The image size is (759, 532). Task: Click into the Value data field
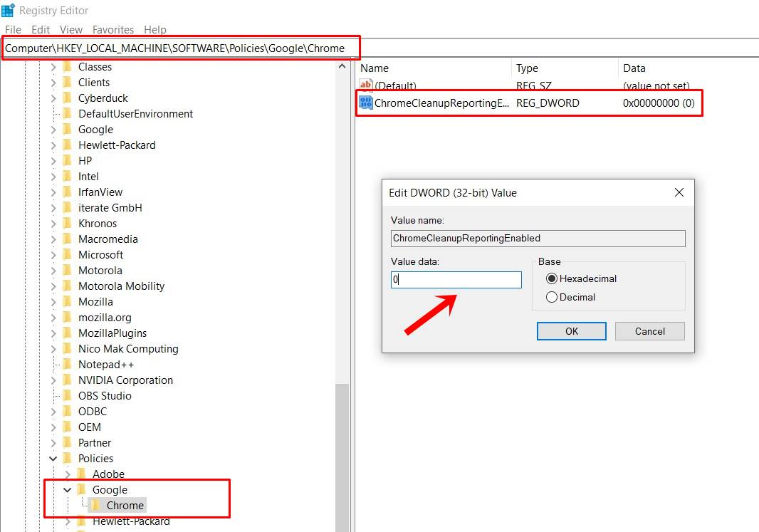pyautogui.click(x=456, y=279)
